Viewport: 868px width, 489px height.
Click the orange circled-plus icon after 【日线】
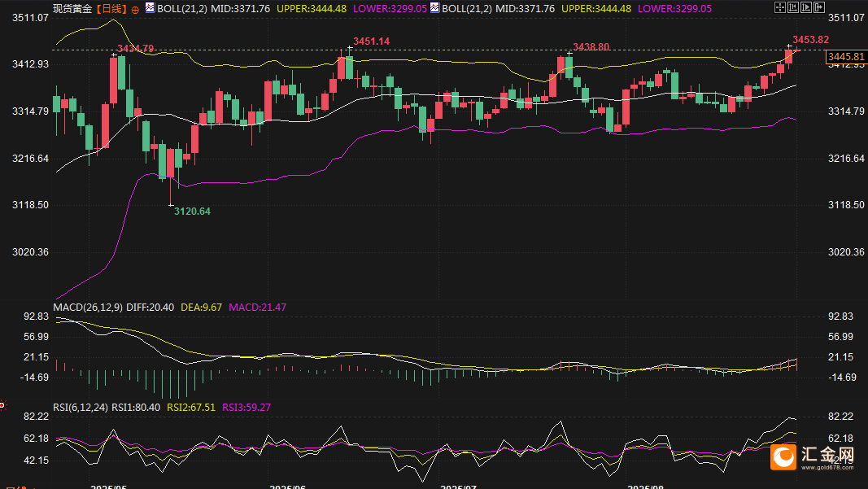pyautogui.click(x=135, y=10)
